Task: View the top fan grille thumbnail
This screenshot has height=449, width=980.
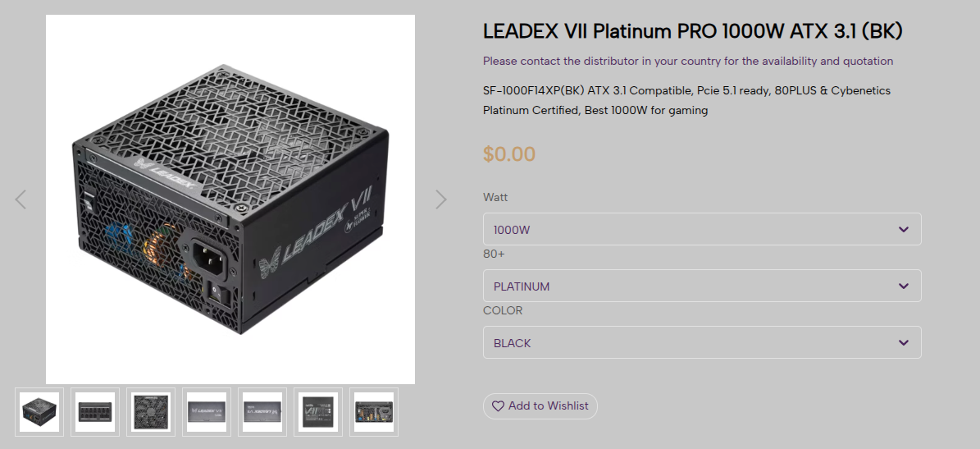Action: click(151, 411)
